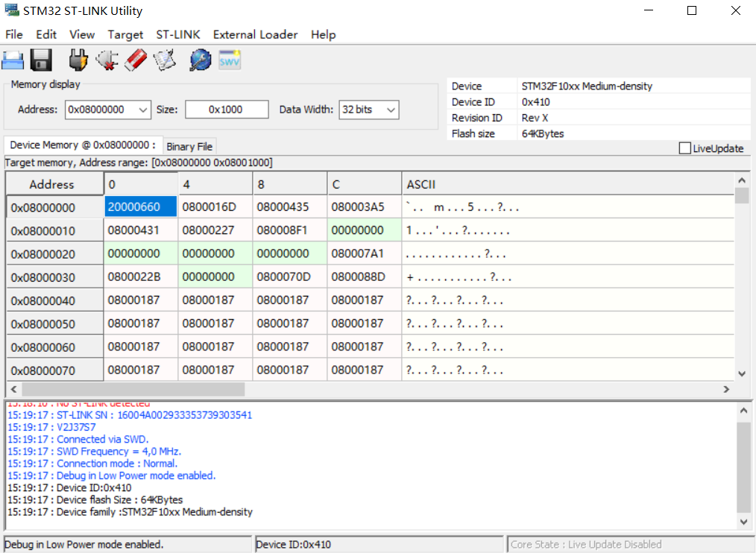The height and width of the screenshot is (553, 756).
Task: Select memory cell 0800022B
Action: coord(140,276)
